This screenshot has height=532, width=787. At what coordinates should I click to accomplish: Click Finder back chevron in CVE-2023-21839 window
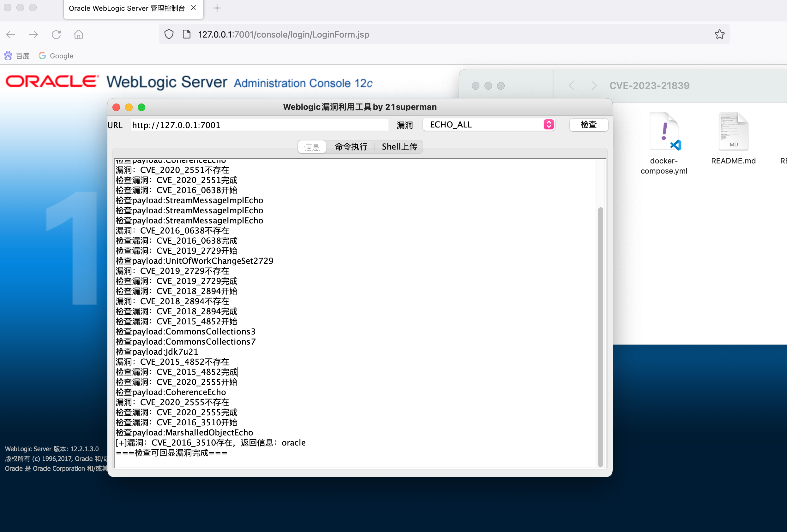pyautogui.click(x=572, y=86)
